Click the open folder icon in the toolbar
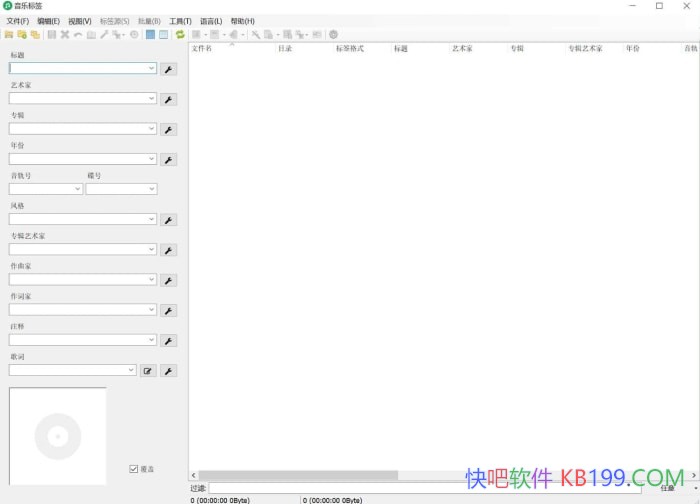The width and height of the screenshot is (700, 504). [x=9, y=35]
